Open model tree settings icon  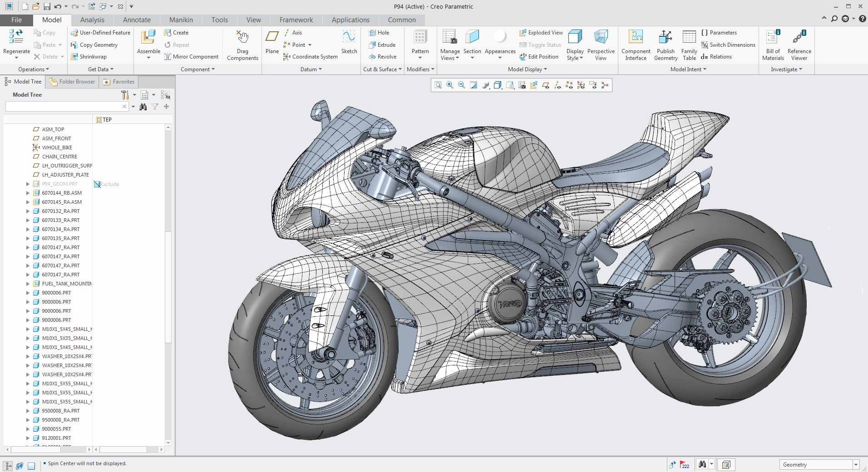tap(125, 95)
